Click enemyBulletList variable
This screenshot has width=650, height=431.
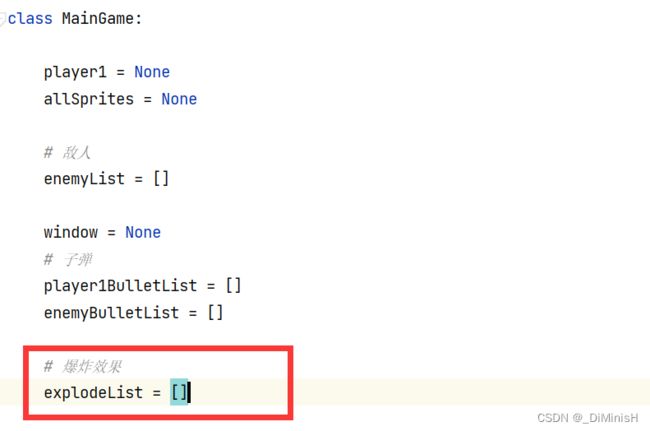tap(111, 313)
